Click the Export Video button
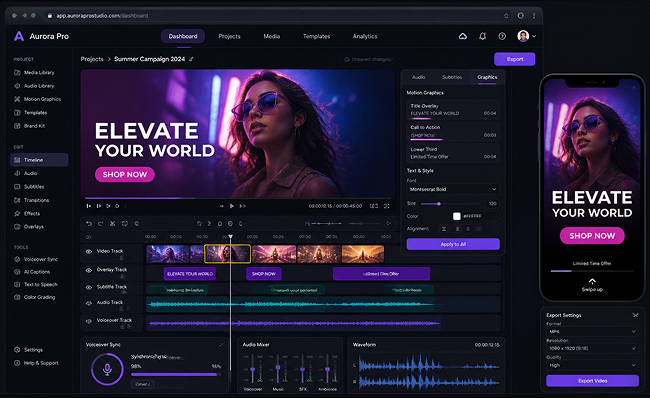The width and height of the screenshot is (650, 398). (x=592, y=381)
